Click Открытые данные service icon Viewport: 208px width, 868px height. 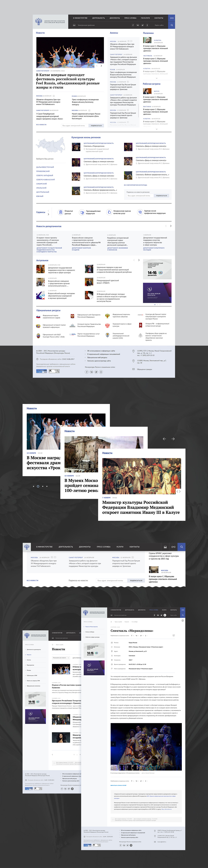coord(61,212)
